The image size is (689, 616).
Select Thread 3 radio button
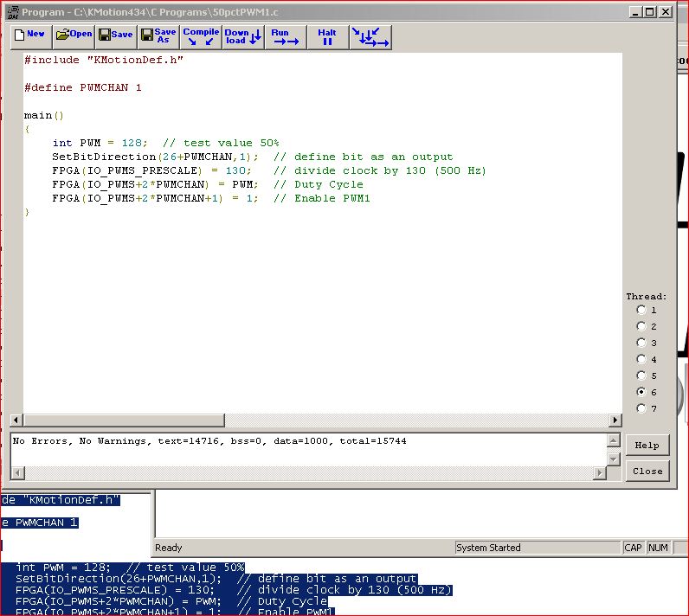pos(641,343)
